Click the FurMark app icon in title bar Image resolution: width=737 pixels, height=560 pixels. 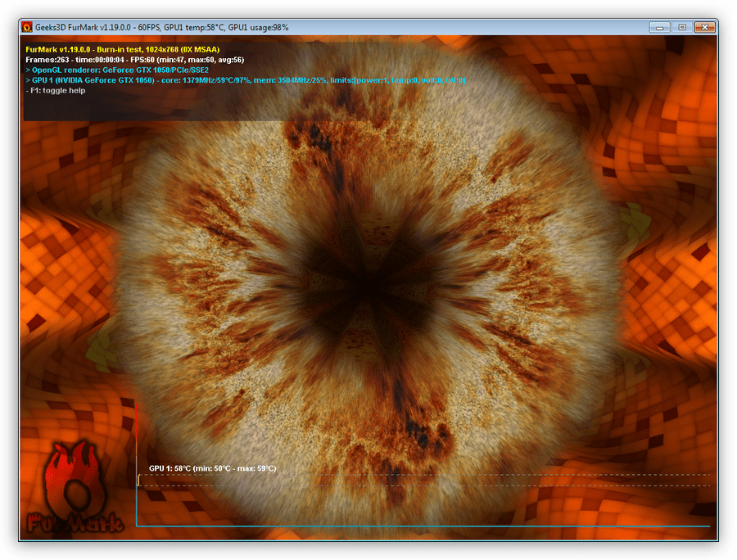[x=27, y=27]
